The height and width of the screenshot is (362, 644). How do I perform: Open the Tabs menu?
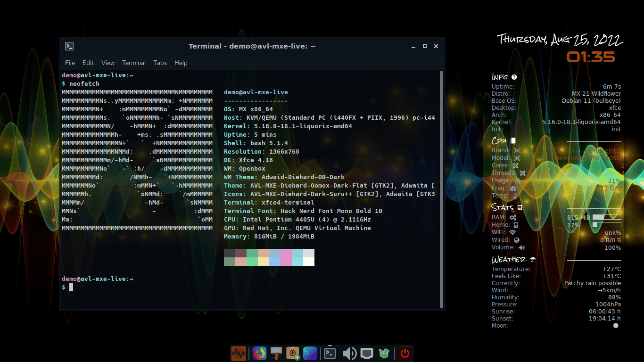[x=160, y=63]
